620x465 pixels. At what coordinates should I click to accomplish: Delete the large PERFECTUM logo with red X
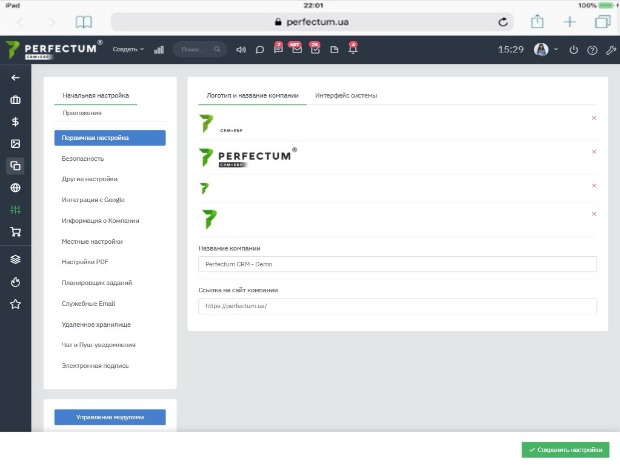coord(594,152)
